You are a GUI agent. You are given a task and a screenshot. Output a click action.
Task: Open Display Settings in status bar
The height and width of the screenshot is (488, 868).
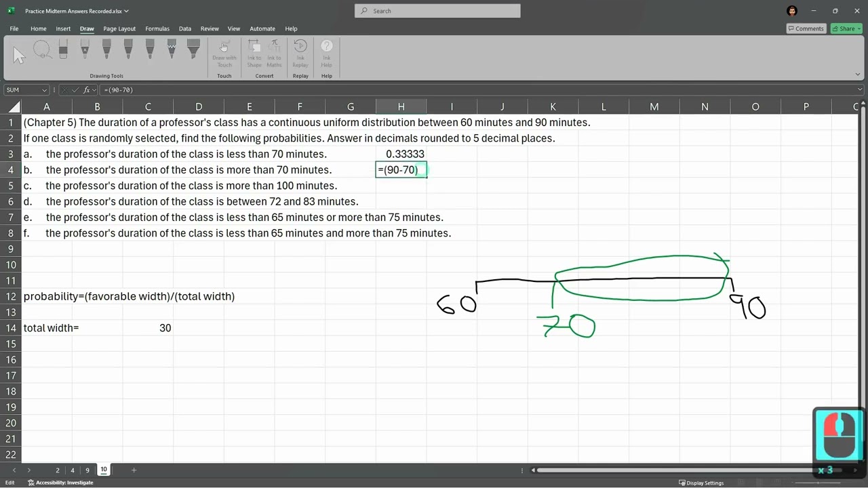701,483
